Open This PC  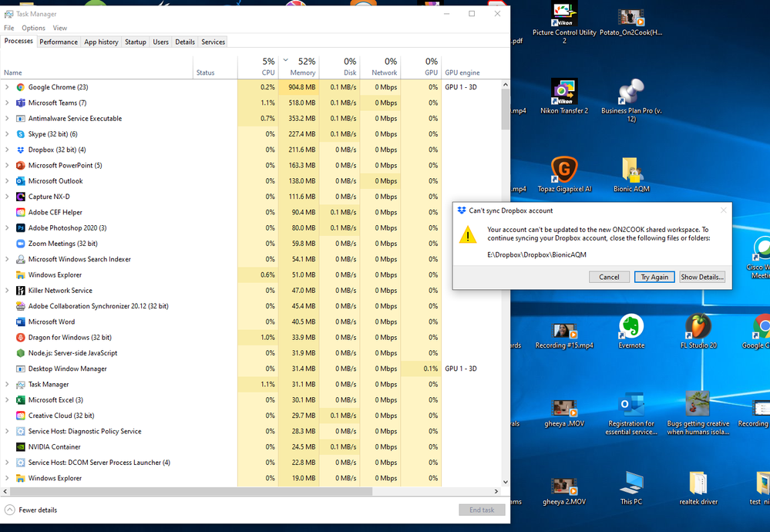(632, 487)
